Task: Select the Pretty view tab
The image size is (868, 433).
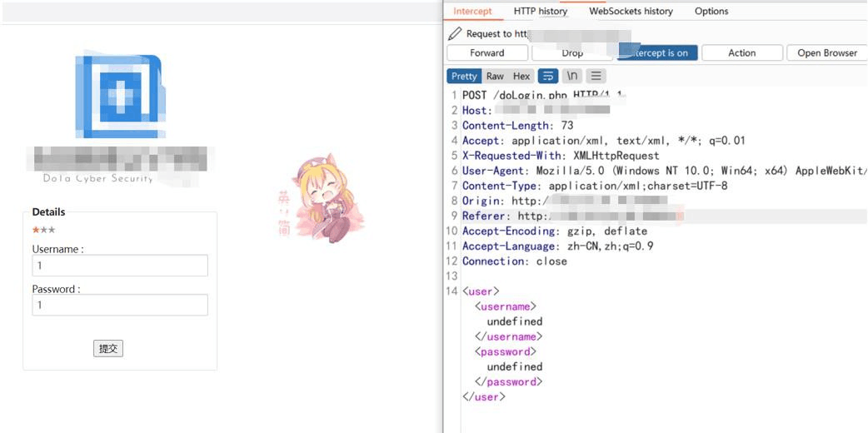Action: [464, 76]
